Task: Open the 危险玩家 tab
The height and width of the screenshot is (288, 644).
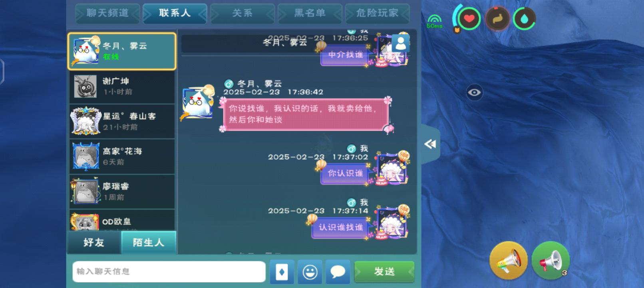Action: (x=378, y=13)
